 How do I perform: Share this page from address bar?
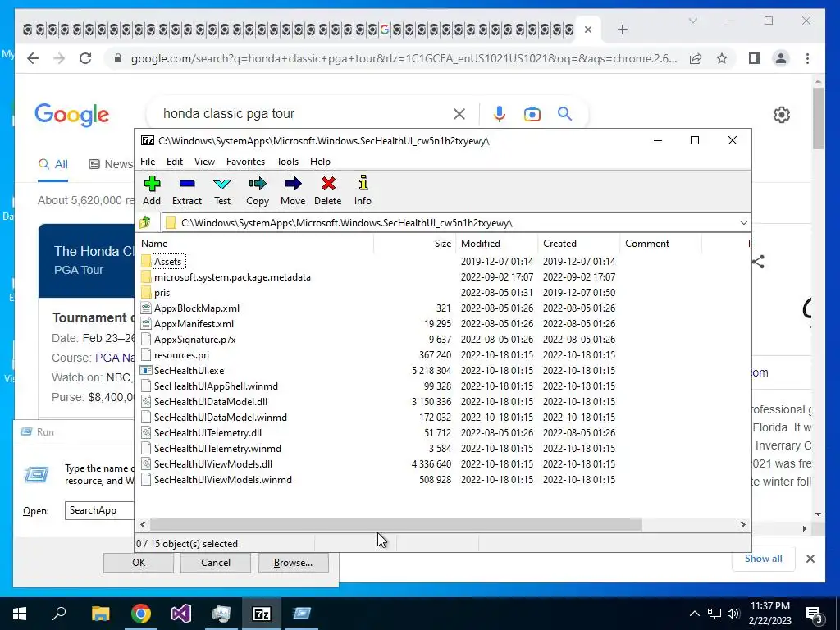click(696, 58)
